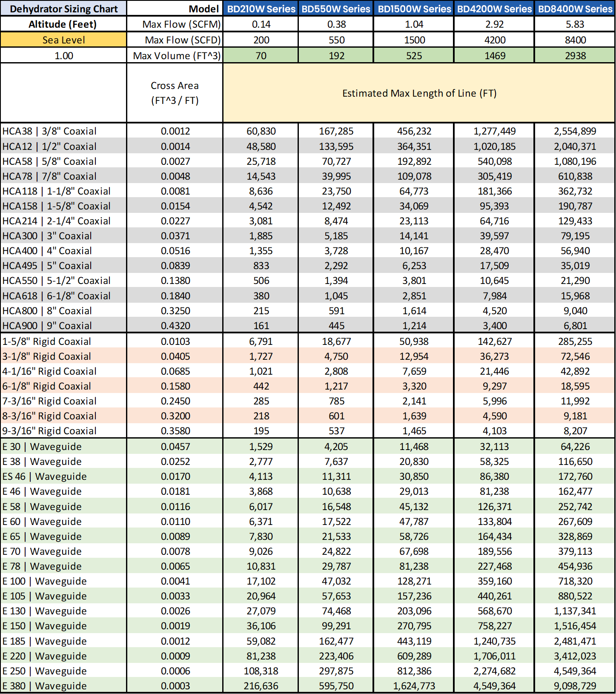Select the altitude factor cell 1.00
This screenshot has width=616, height=694.
click(63, 56)
